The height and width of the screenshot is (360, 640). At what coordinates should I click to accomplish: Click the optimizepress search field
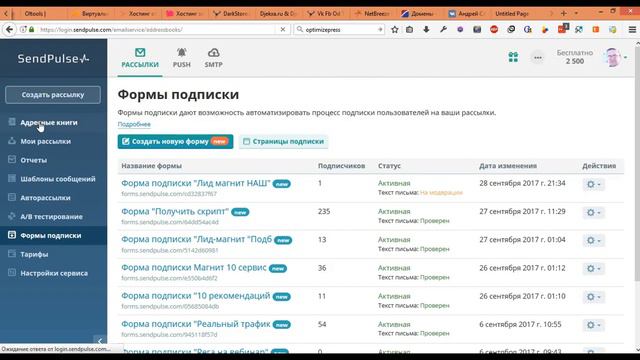(340, 30)
